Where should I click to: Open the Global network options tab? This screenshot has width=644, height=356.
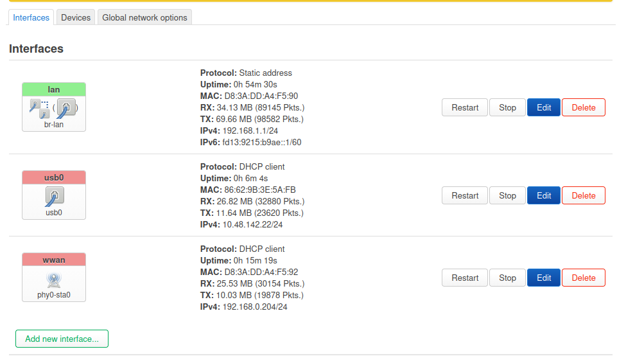pyautogui.click(x=144, y=17)
